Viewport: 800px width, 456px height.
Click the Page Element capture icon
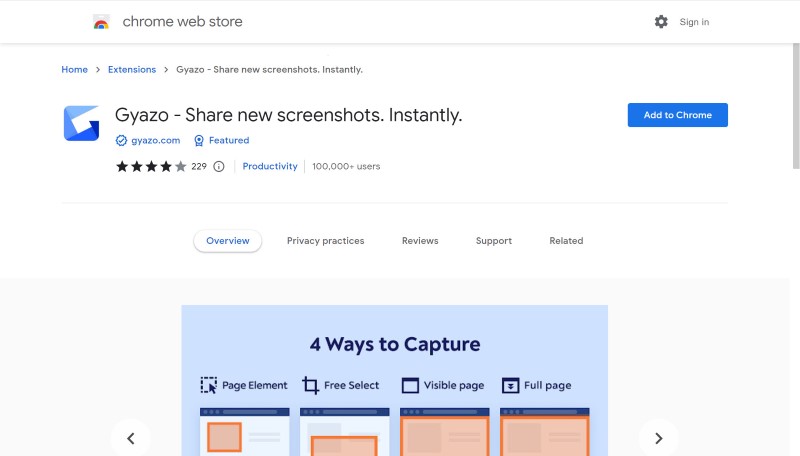coord(208,385)
